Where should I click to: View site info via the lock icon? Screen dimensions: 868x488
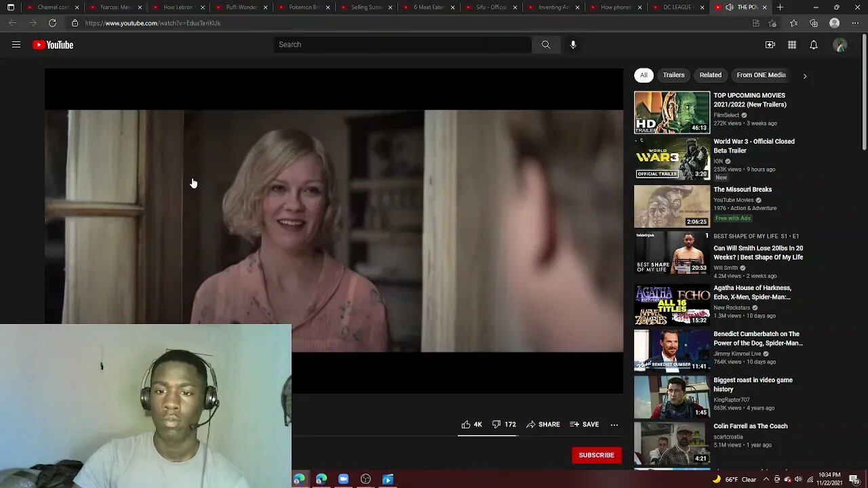click(x=75, y=23)
